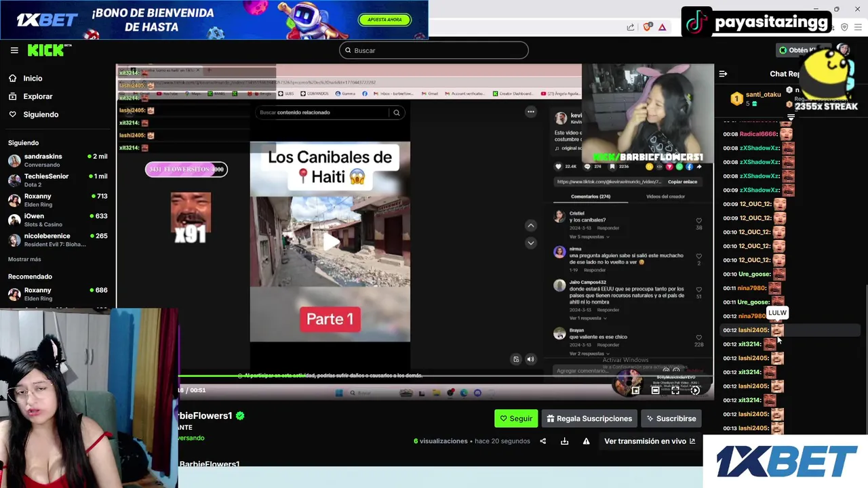Click the BarbieFlowers1 verified badge
The image size is (868, 488).
pos(239,415)
